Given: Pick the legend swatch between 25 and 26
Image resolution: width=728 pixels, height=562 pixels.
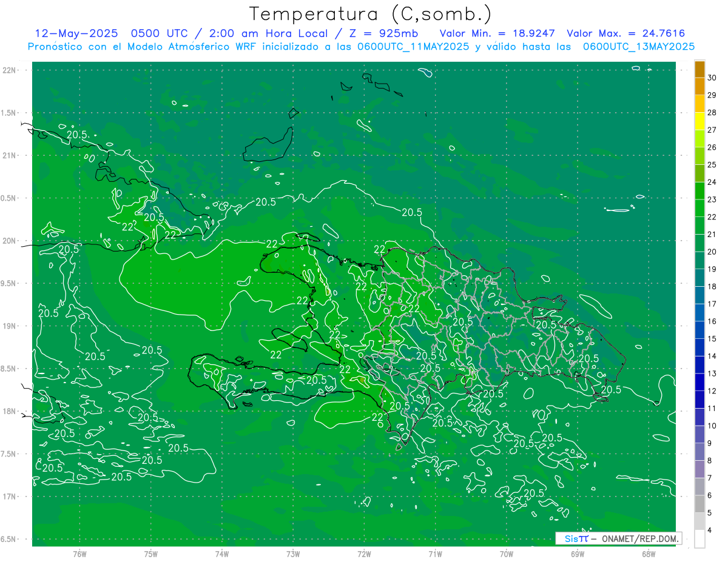Looking at the screenshot, I should 699,156.
